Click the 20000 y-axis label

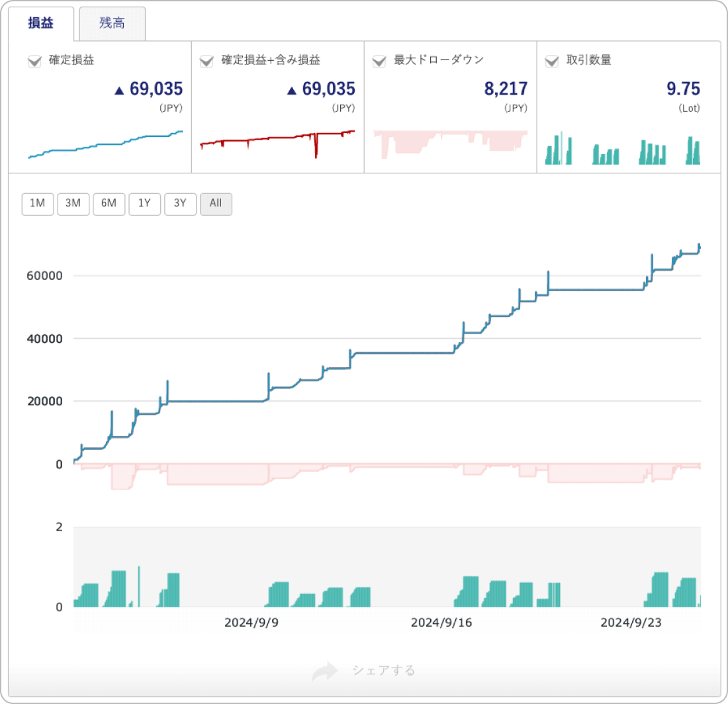tap(44, 402)
